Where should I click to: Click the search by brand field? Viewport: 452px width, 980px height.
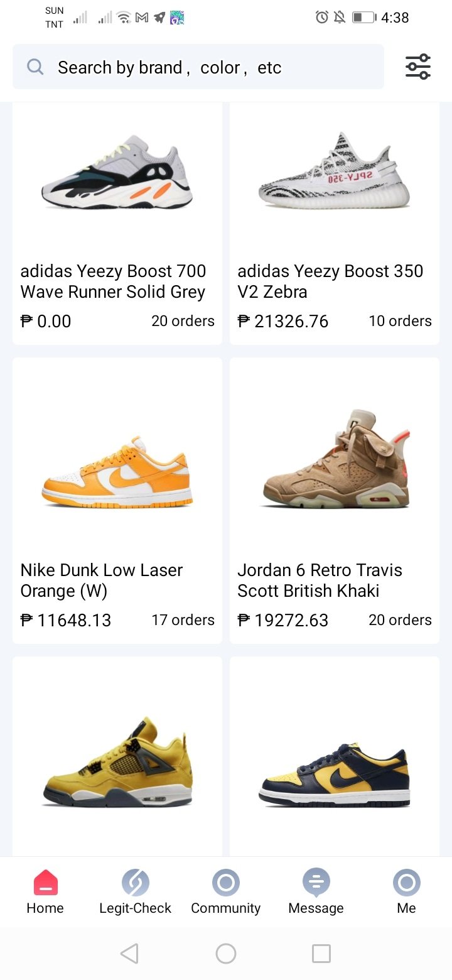click(207, 67)
